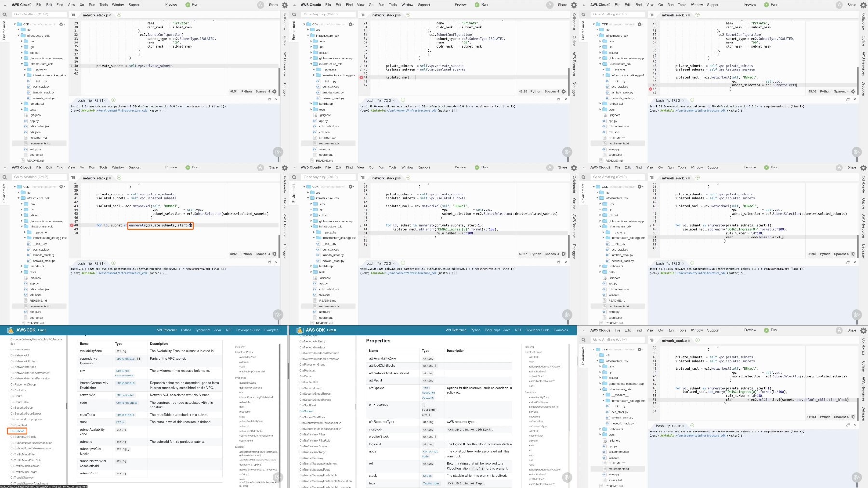
Task: Open Spaces: 4 indent selector beside 50:57
Action: (552, 254)
